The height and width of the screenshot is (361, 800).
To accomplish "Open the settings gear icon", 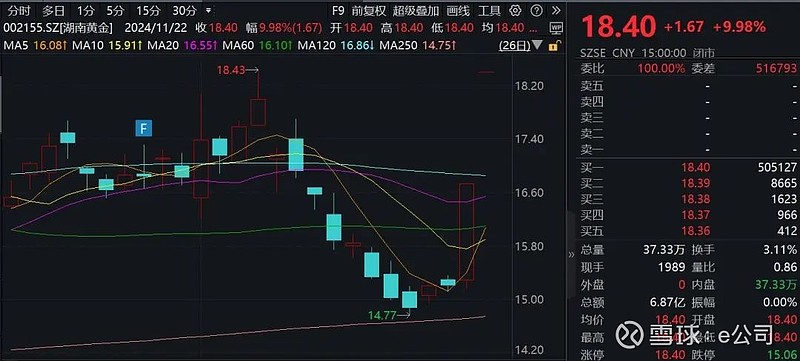I will point(516,10).
